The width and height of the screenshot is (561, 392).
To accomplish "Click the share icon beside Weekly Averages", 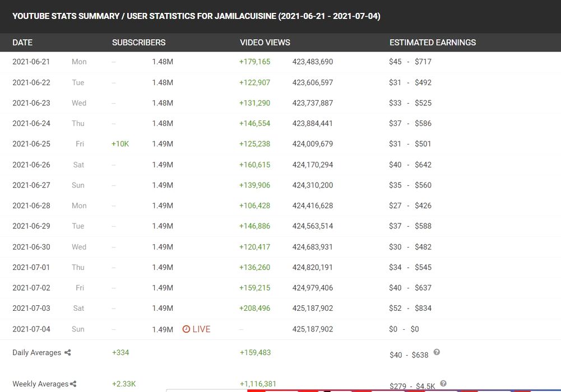I will [x=73, y=384].
